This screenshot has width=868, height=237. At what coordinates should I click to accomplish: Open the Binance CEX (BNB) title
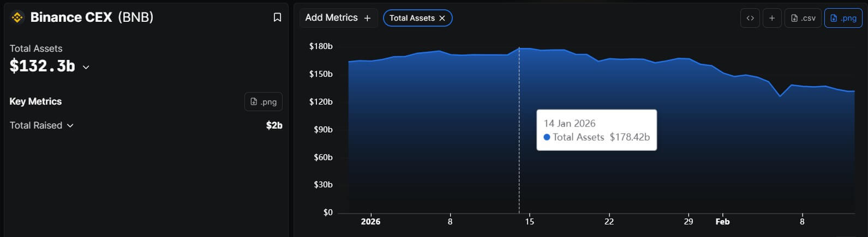pyautogui.click(x=92, y=17)
